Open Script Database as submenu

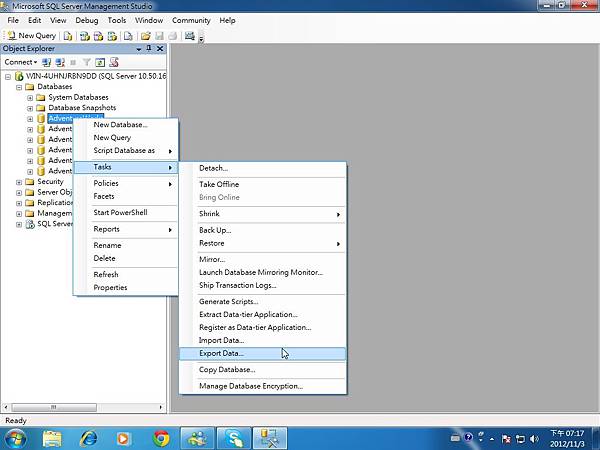pyautogui.click(x=126, y=151)
